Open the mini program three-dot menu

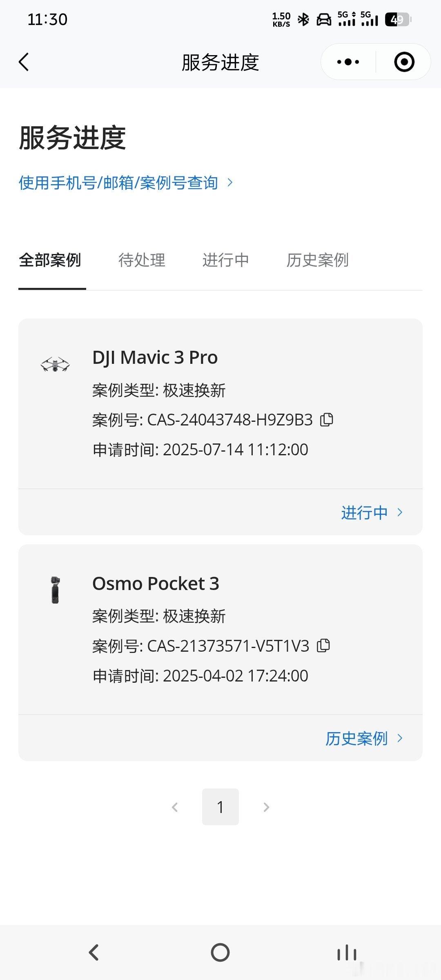point(348,62)
